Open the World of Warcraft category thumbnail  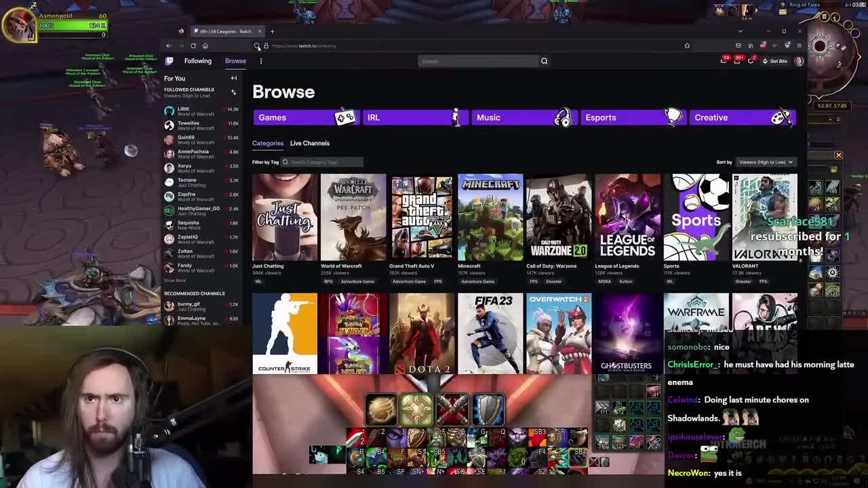pos(353,218)
